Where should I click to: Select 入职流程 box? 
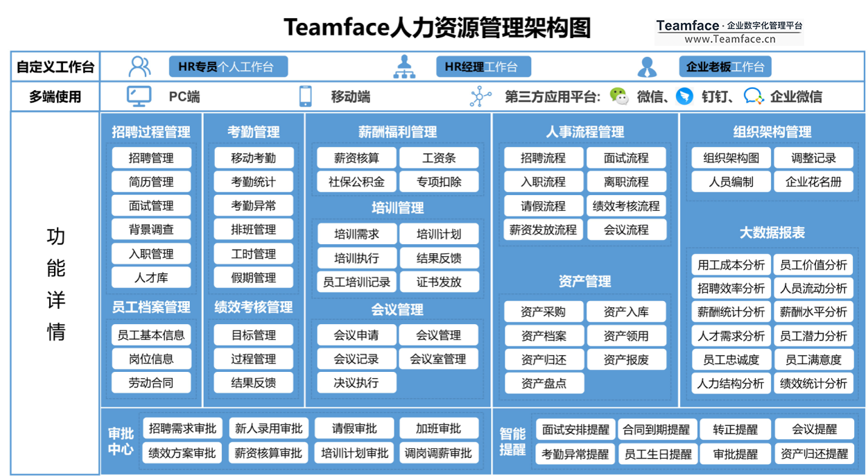click(544, 182)
